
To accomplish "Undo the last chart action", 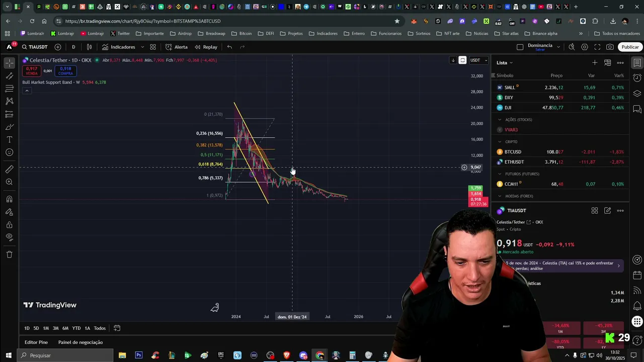I will coord(229,47).
